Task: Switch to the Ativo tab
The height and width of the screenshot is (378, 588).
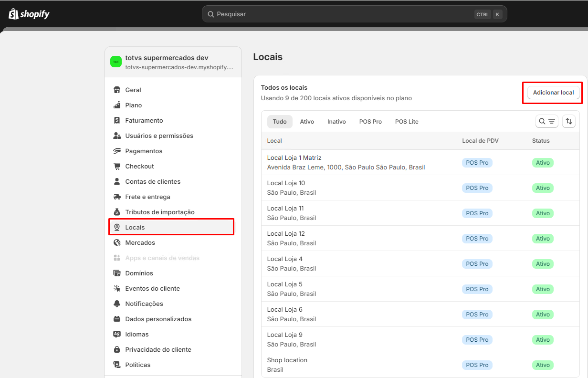Action: 307,122
